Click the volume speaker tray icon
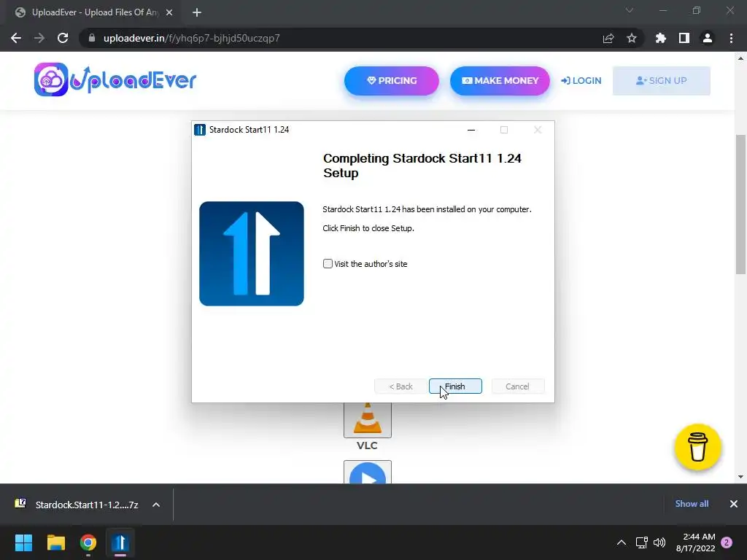Viewport: 747px width, 560px height. point(659,542)
